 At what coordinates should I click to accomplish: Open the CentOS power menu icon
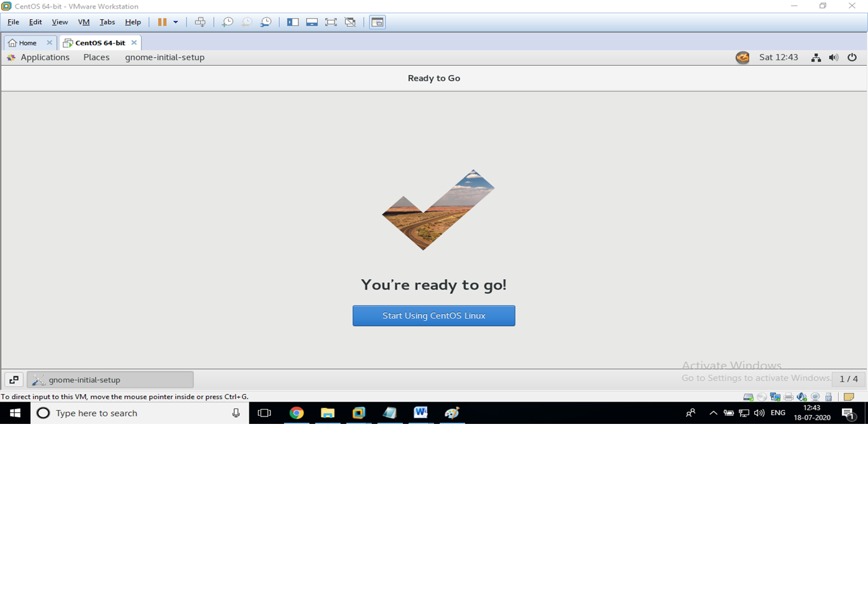pos(852,57)
